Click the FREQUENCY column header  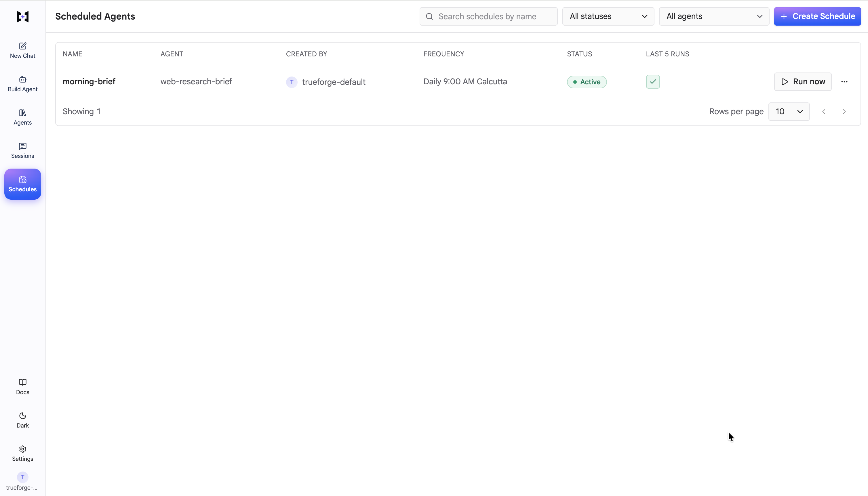(443, 54)
